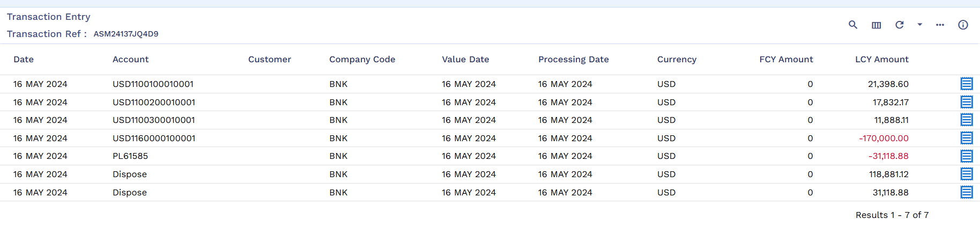
Task: View details icon for PL61585 row
Action: click(x=967, y=156)
